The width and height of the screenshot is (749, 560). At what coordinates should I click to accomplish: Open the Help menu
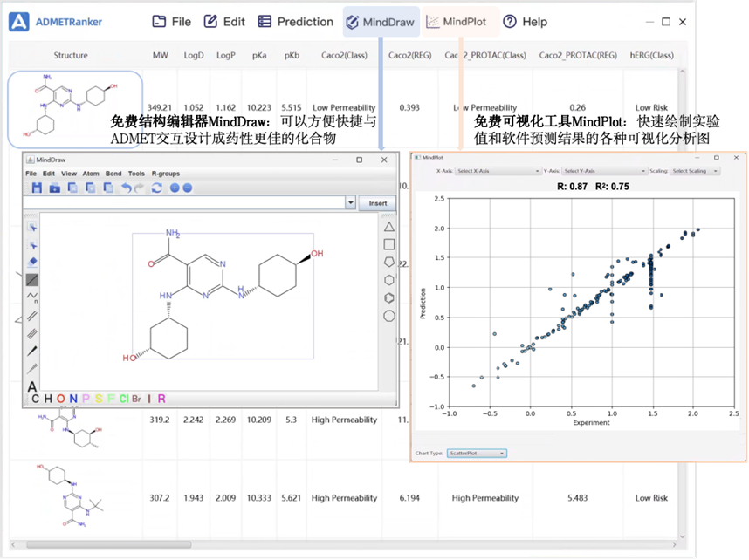click(x=525, y=22)
